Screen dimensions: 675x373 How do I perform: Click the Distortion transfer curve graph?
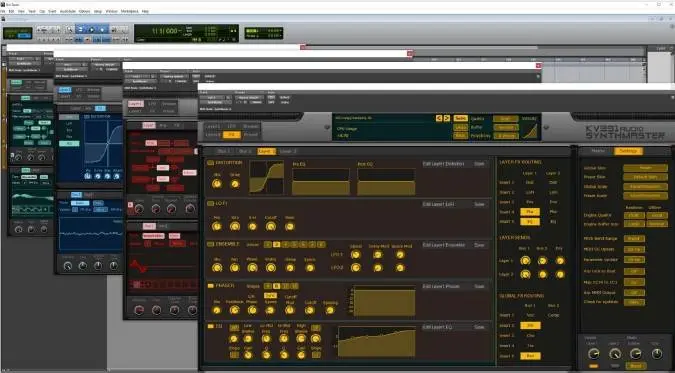(266, 177)
